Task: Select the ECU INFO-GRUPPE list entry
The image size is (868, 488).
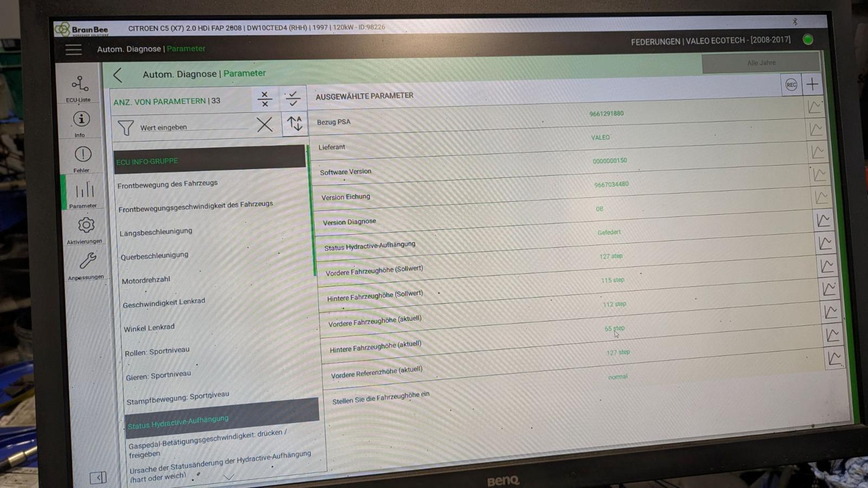Action: click(210, 159)
